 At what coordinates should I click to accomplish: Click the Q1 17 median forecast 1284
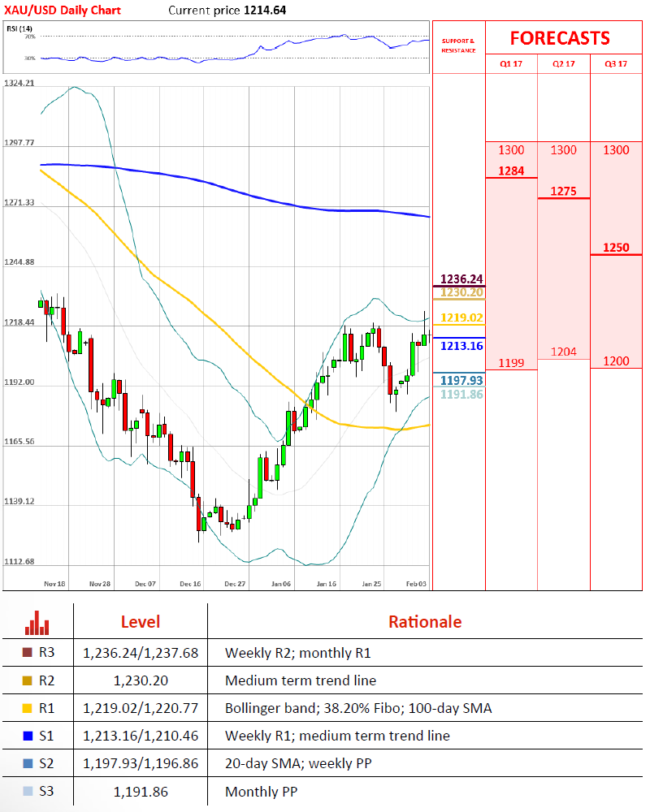[511, 171]
